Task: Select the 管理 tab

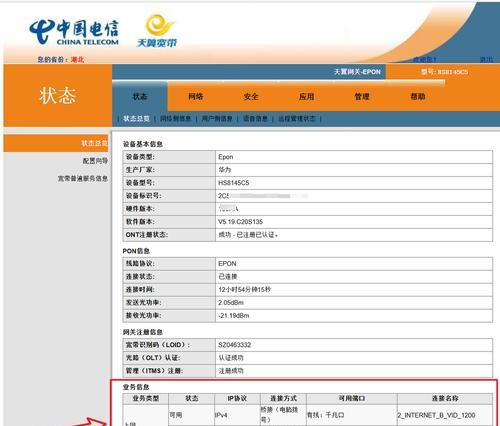Action: (x=362, y=97)
